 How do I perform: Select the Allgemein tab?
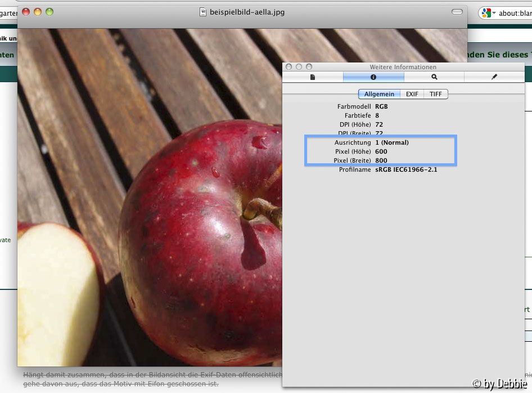[x=380, y=94]
